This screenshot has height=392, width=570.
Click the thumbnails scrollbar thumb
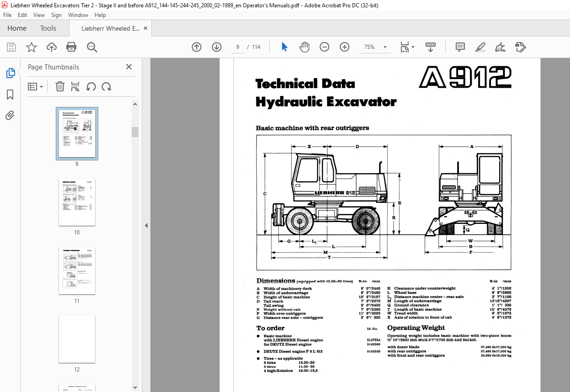tap(135, 132)
